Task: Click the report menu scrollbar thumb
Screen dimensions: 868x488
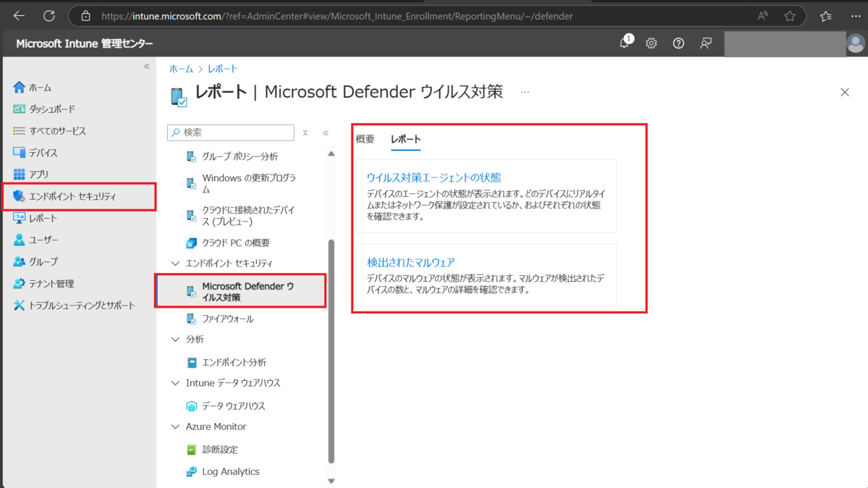Action: pyautogui.click(x=331, y=350)
